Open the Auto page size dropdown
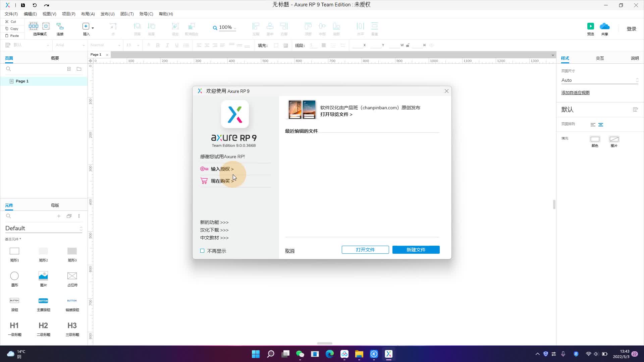 (600, 80)
